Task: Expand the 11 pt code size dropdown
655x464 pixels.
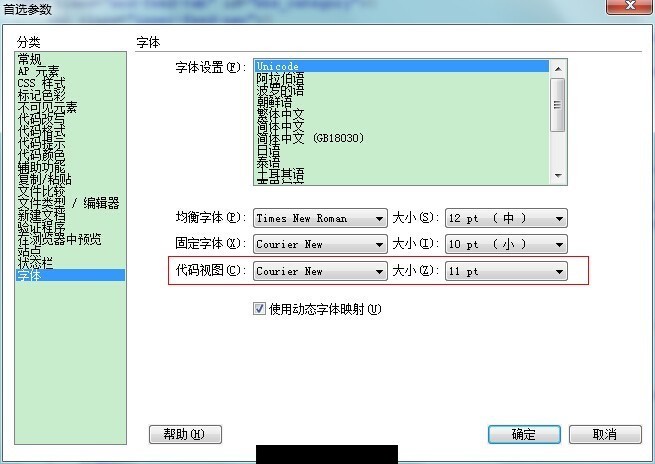Action: 506,271
